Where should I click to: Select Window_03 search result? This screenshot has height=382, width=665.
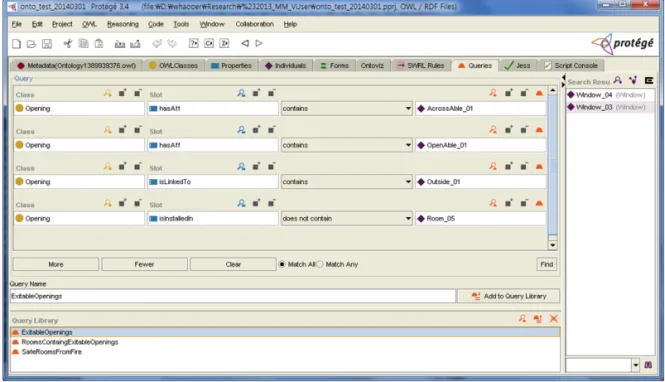[610, 107]
